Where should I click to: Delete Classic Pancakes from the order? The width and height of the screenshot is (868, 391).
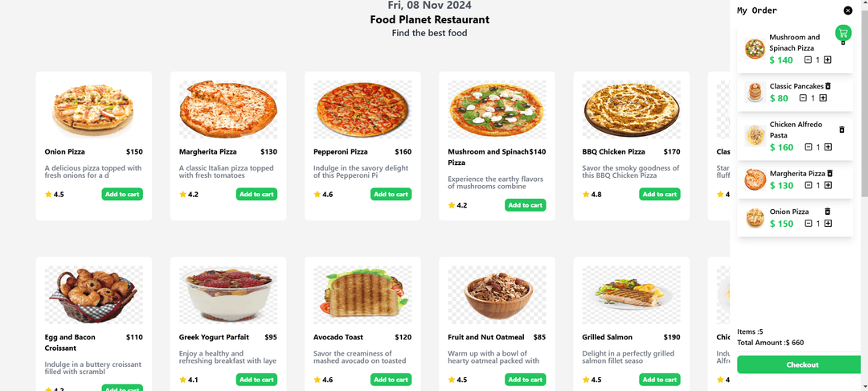[x=829, y=86]
